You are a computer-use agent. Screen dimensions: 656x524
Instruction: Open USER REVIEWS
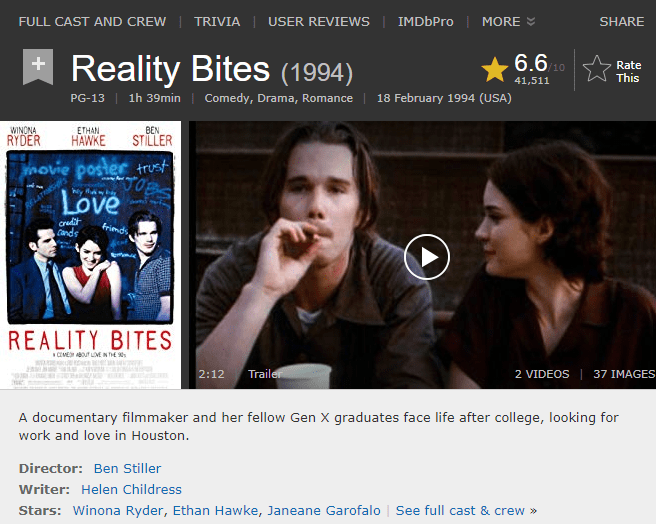tap(319, 21)
